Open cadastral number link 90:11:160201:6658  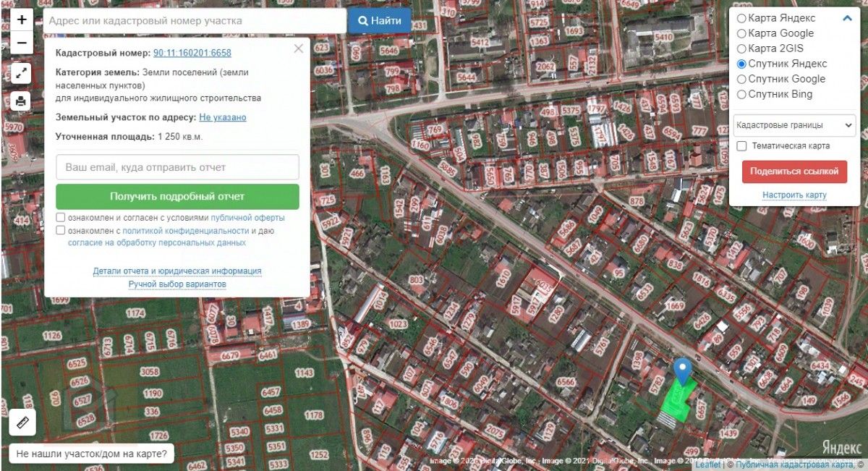(192, 53)
